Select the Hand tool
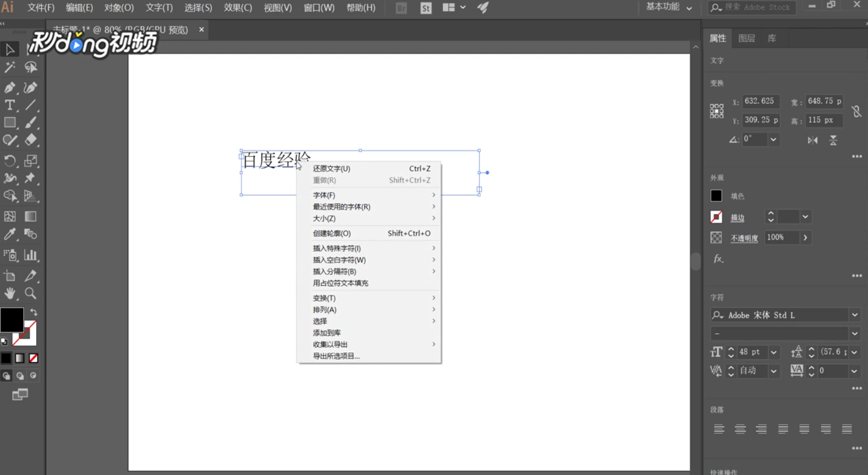Viewport: 868px width, 475px height. coord(10,294)
